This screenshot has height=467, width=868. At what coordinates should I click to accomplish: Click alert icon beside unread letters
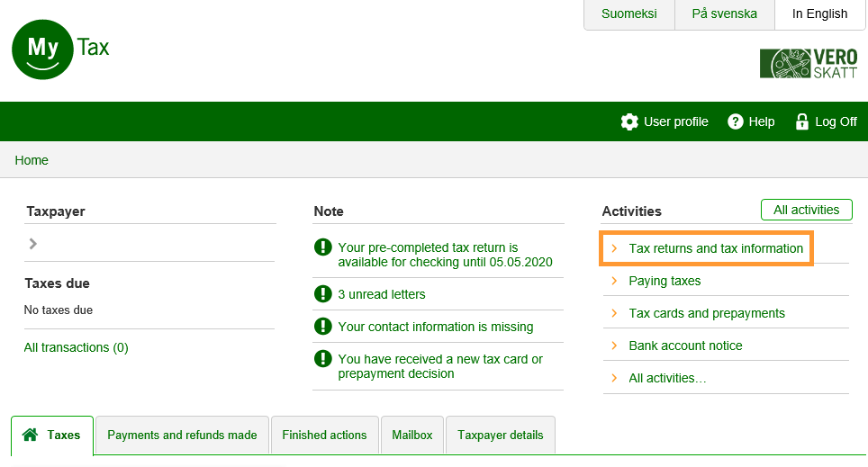point(323,294)
